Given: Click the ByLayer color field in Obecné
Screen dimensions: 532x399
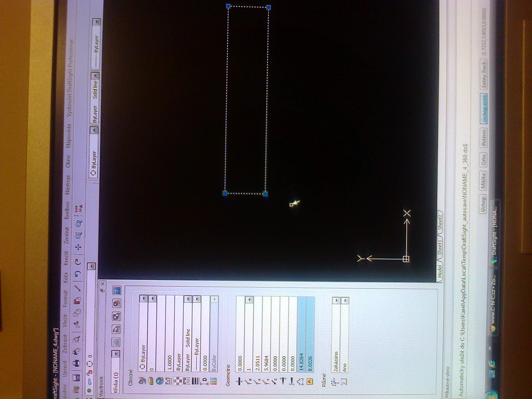Looking at the screenshot, I should [143, 353].
